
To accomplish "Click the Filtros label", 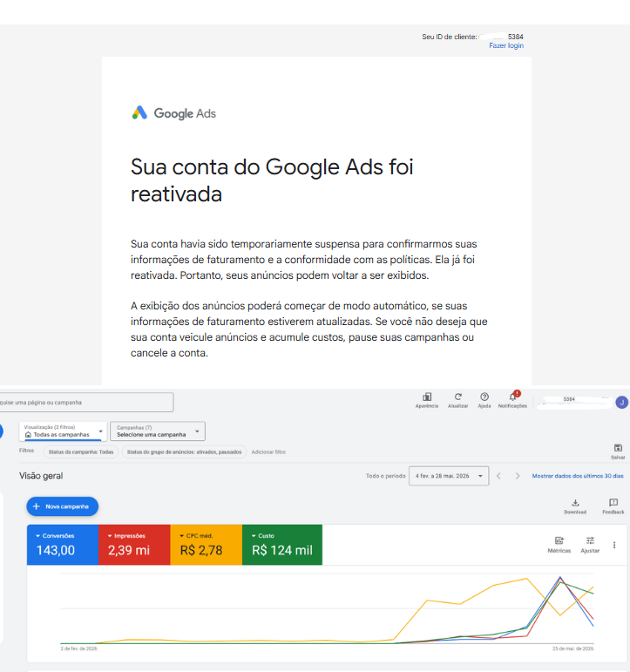I will [26, 451].
